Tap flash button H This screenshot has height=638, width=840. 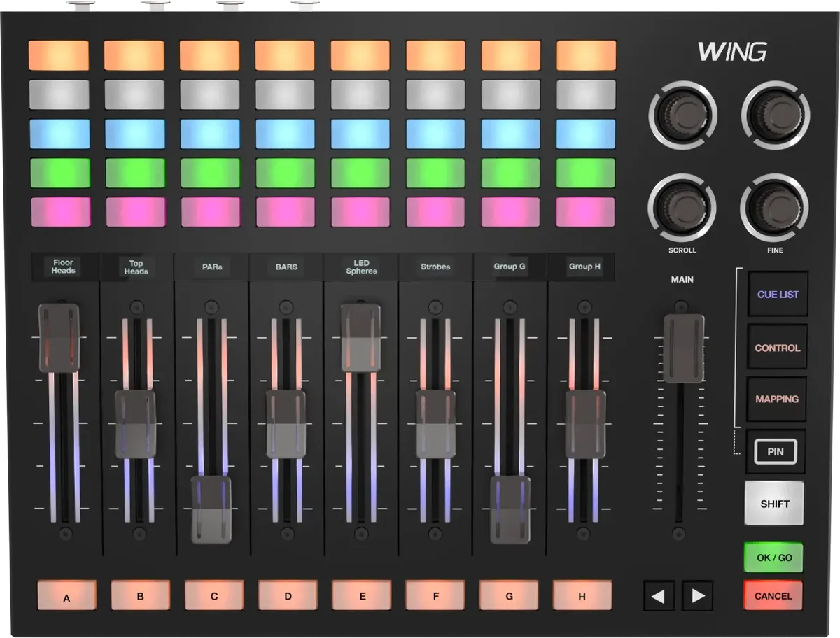point(582,596)
